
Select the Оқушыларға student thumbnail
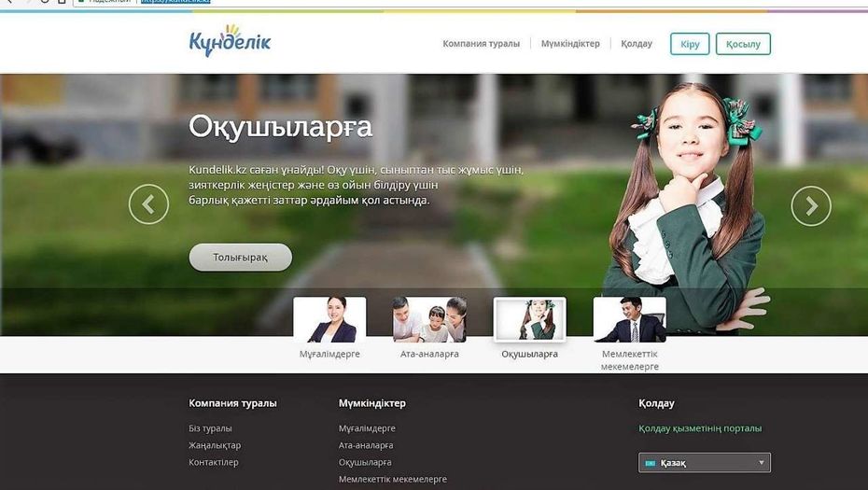(x=529, y=320)
